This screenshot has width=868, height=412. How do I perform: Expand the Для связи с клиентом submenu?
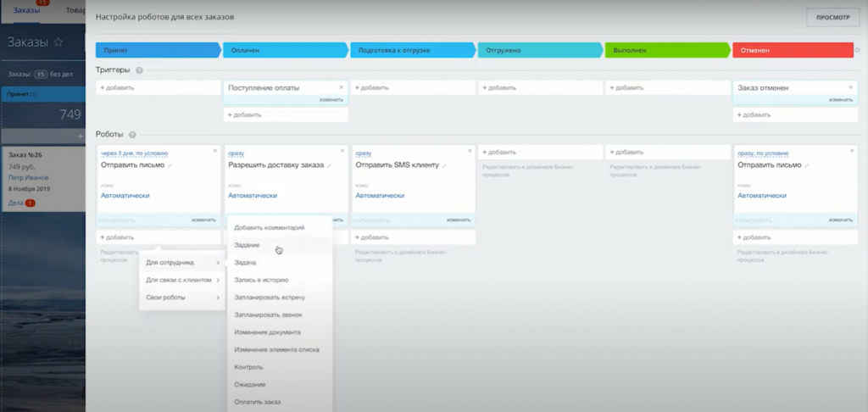click(182, 281)
